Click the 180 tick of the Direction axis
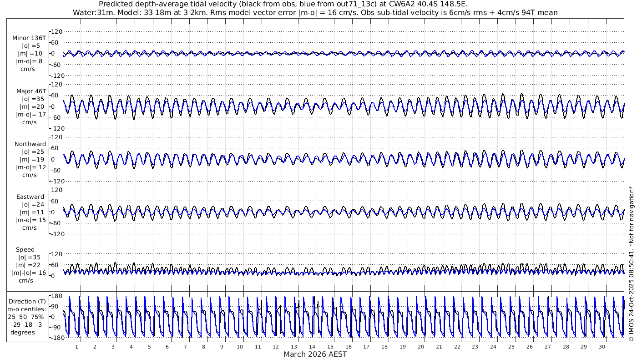 coord(56,296)
